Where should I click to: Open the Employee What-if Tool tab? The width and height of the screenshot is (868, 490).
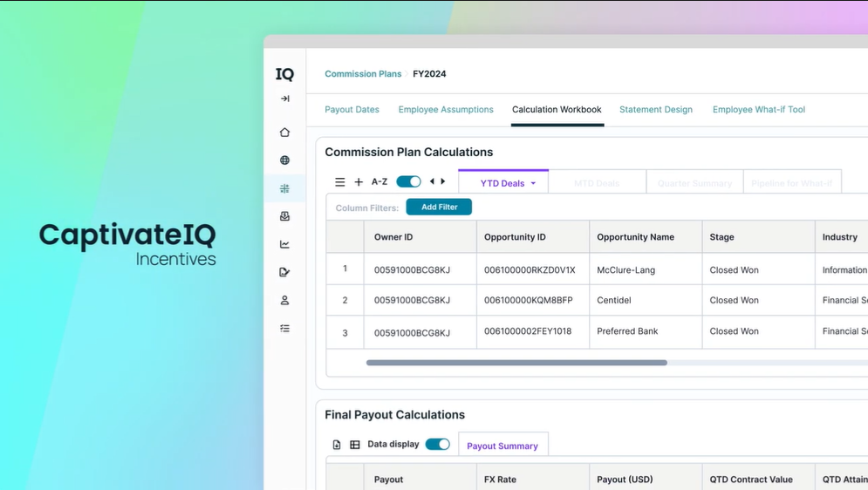coord(759,110)
